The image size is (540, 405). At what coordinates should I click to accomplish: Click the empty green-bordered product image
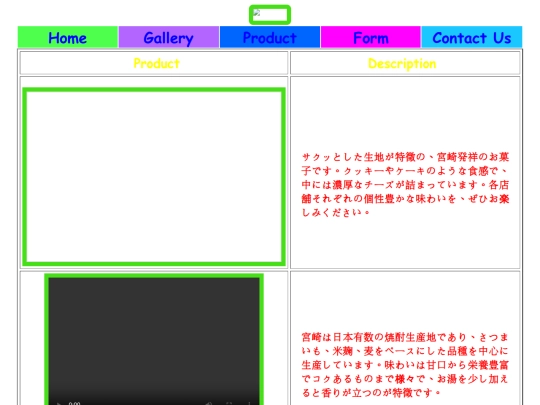[154, 177]
